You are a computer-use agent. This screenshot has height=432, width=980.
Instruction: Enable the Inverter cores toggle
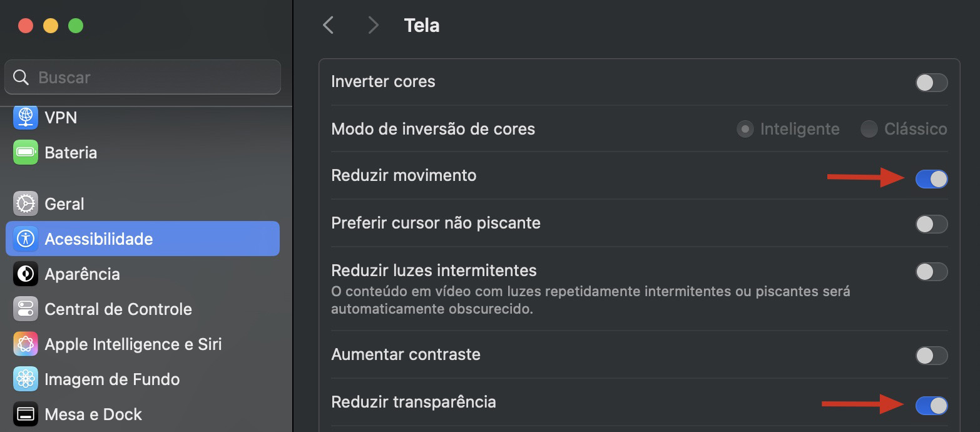coord(931,82)
